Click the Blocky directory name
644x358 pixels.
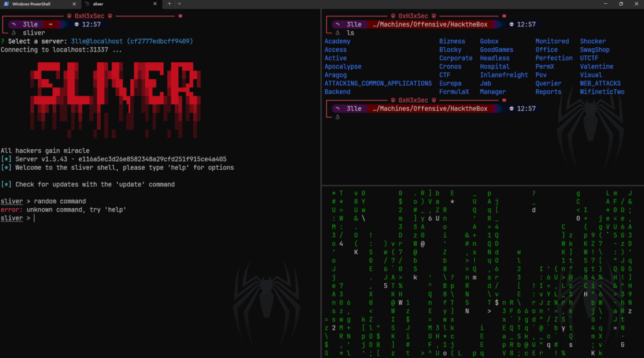coord(450,50)
